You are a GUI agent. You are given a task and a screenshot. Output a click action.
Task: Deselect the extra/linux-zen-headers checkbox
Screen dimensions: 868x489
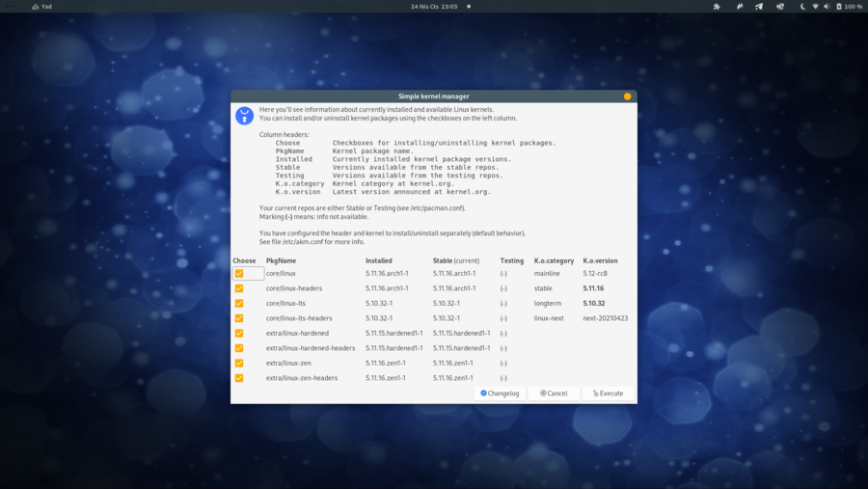coord(239,378)
